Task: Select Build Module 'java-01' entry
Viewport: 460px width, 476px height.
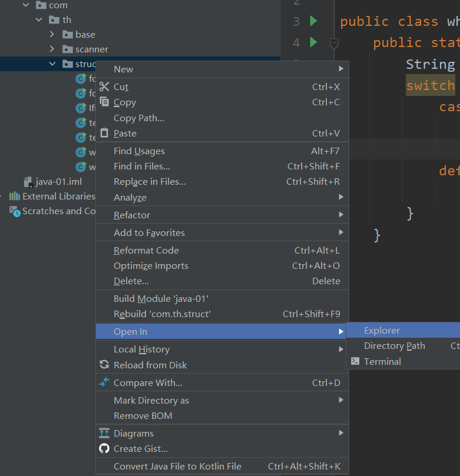Action: pos(222,298)
